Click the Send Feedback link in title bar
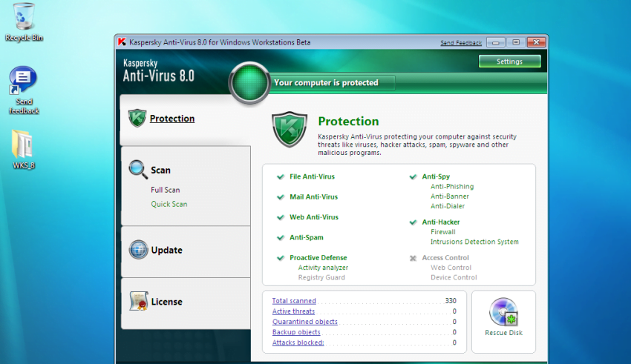 coord(461,42)
